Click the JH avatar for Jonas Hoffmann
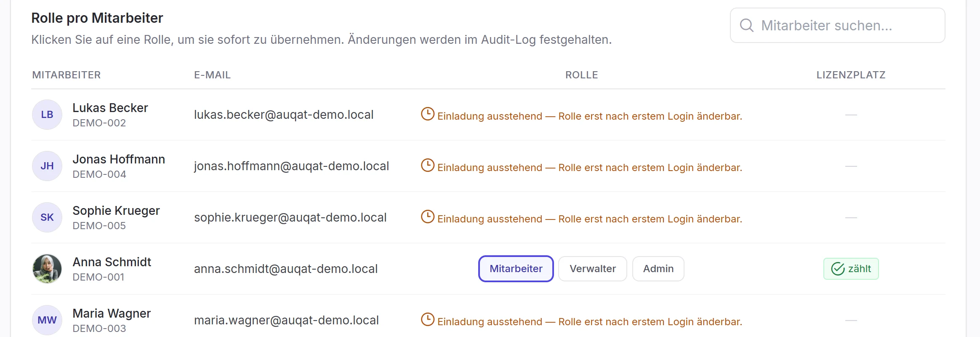 [x=47, y=166]
